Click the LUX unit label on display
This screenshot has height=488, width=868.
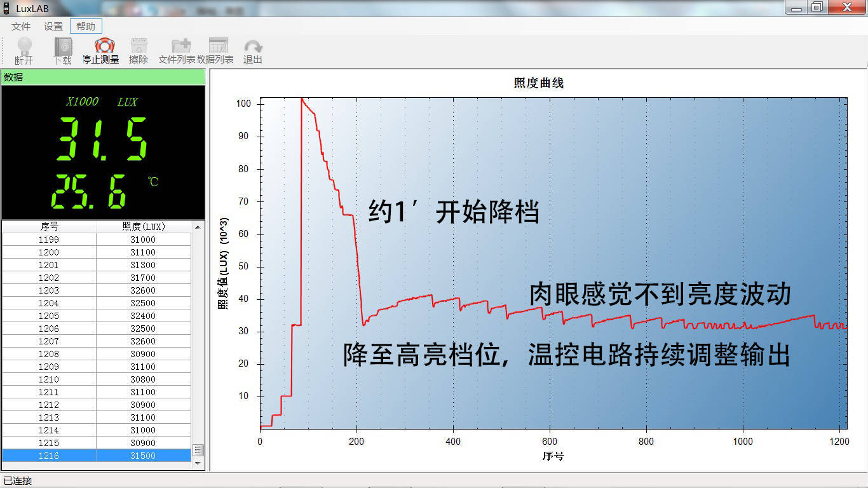127,102
